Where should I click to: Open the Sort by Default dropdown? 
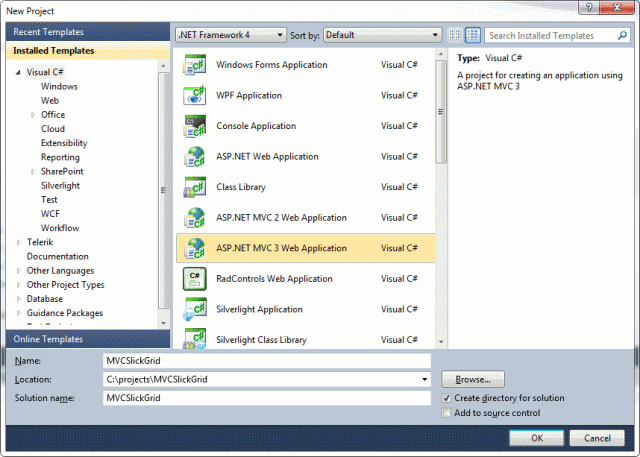coord(382,35)
